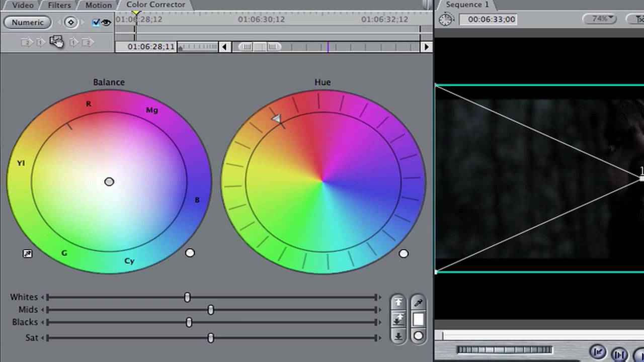Insert a keyframe with the diamond button
The height and width of the screenshot is (362, 644).
[71, 22]
